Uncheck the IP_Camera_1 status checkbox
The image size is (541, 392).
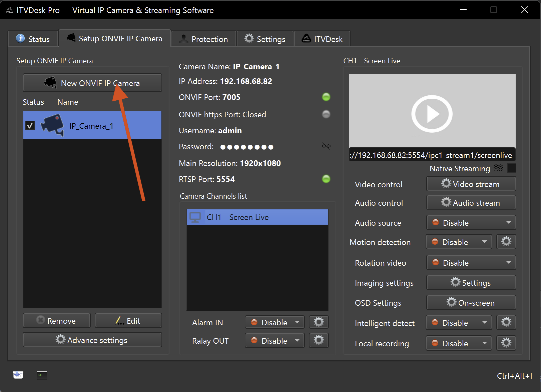[30, 126]
